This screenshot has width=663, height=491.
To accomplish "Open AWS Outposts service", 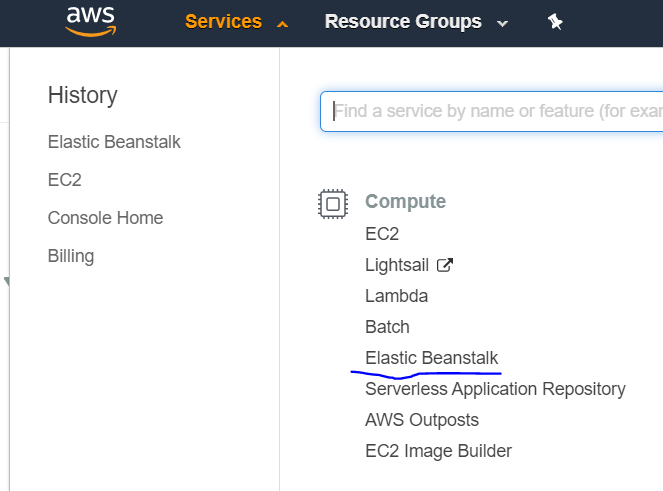I will point(422,420).
